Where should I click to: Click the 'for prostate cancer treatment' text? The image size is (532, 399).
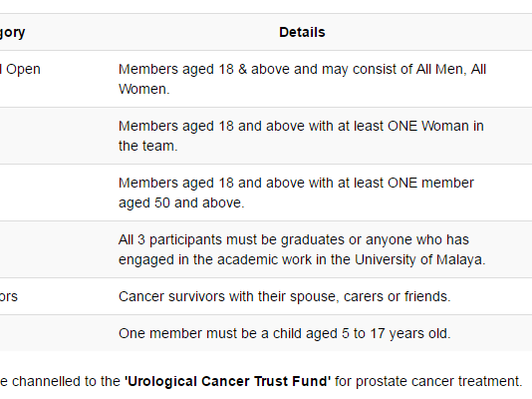pos(428,381)
